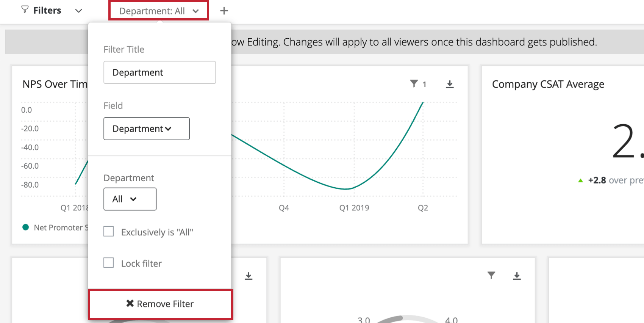Click the filter icon on the bottom gauge chart
Viewport: 644px width, 323px height.
[491, 276]
